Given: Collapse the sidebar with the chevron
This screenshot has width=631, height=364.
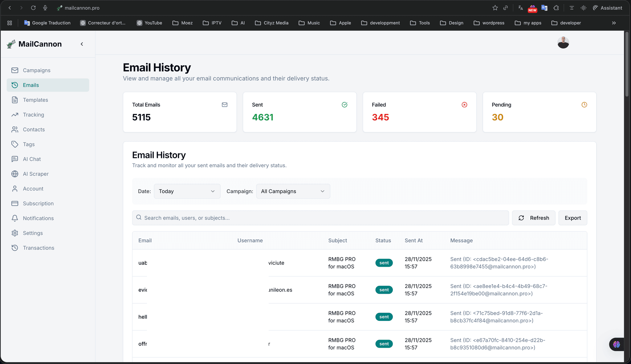Looking at the screenshot, I should [x=82, y=44].
